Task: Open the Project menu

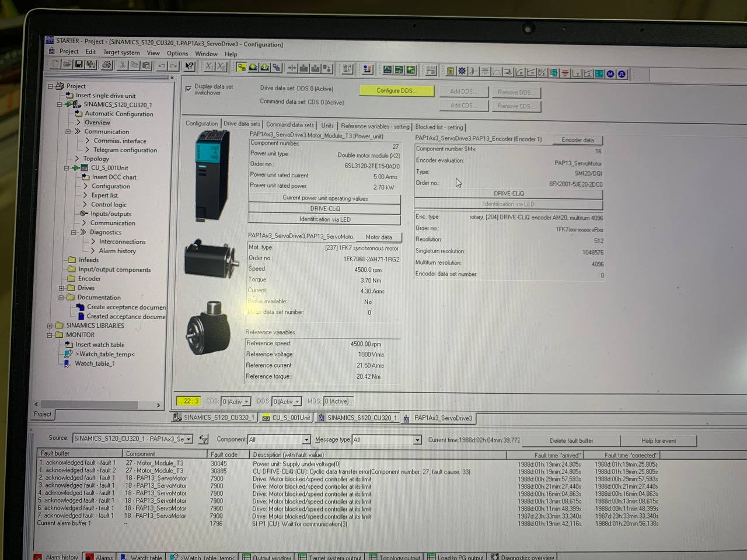Action: 69,51
